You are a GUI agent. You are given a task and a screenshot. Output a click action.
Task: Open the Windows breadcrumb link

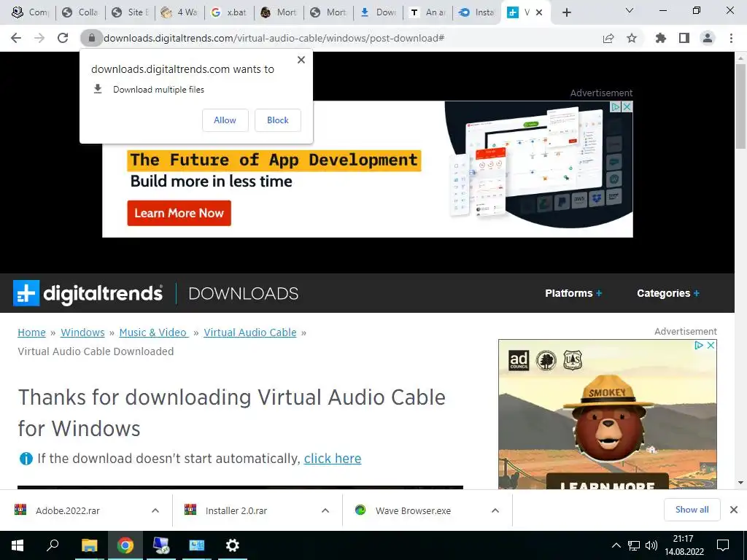pyautogui.click(x=82, y=332)
